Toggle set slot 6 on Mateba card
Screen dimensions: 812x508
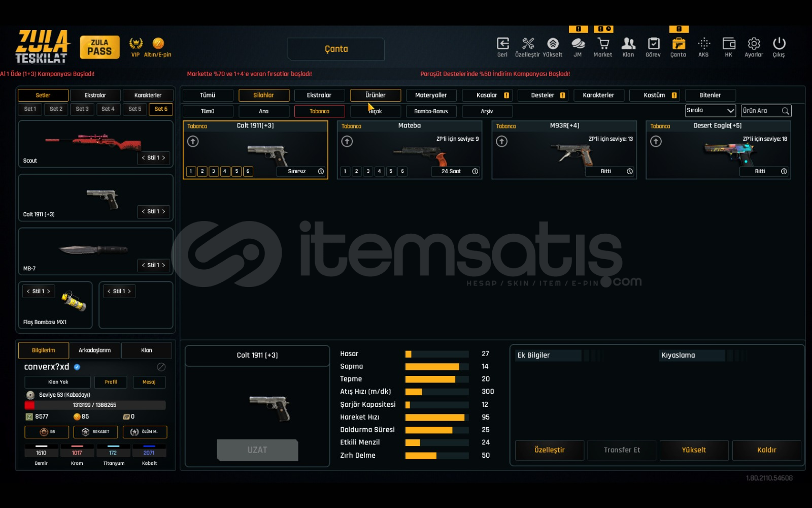point(402,171)
